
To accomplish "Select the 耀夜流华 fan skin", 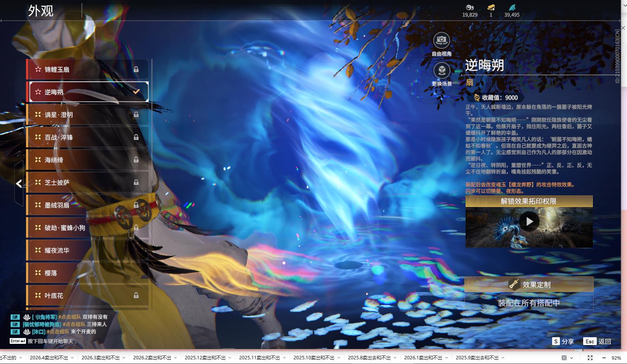I will [88, 250].
